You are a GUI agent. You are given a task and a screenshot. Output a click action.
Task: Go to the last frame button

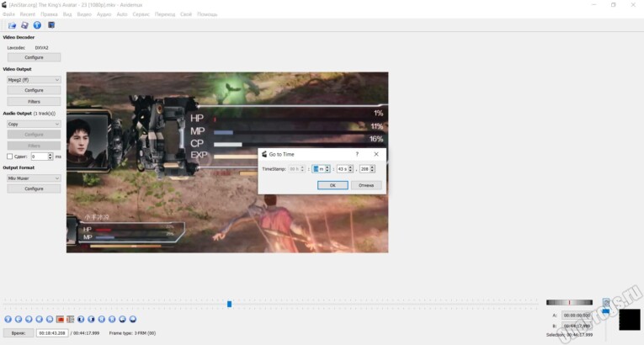[x=112, y=319]
